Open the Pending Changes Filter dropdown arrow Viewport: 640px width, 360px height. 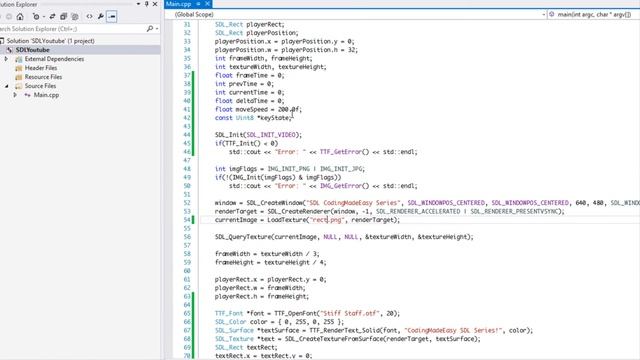[x=43, y=17]
